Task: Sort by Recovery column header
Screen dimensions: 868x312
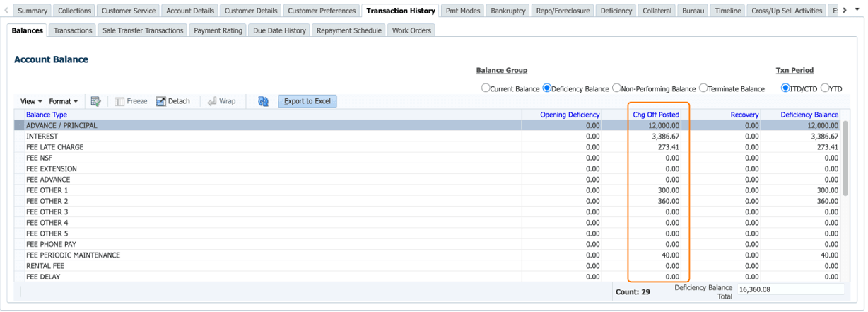Action: pos(744,115)
